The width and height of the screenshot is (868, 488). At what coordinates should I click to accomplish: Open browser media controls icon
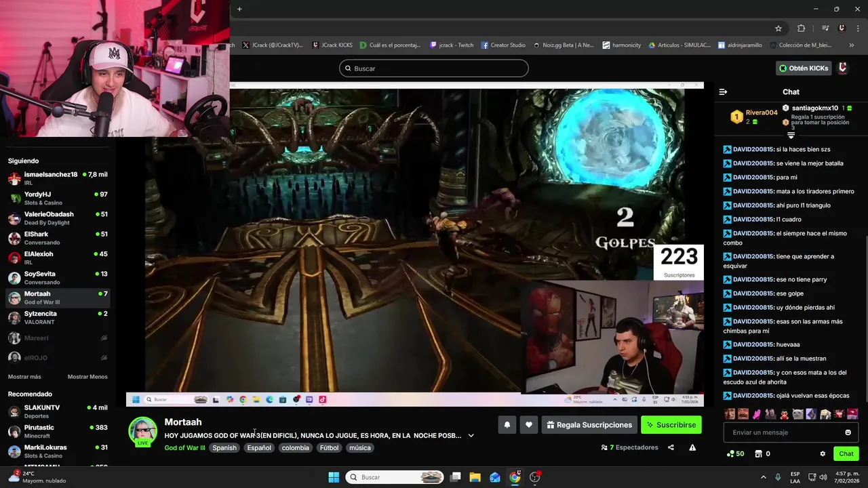pos(825,28)
